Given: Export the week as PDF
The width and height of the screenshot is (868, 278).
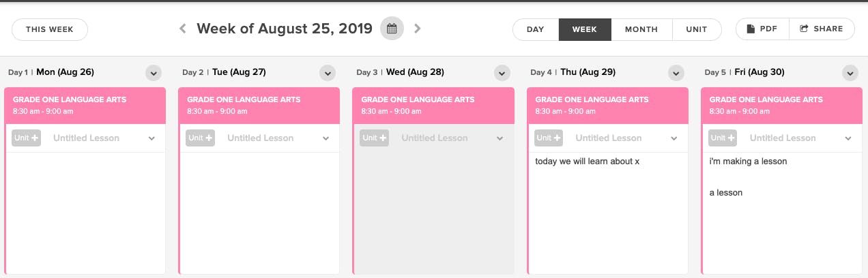Looking at the screenshot, I should (762, 29).
